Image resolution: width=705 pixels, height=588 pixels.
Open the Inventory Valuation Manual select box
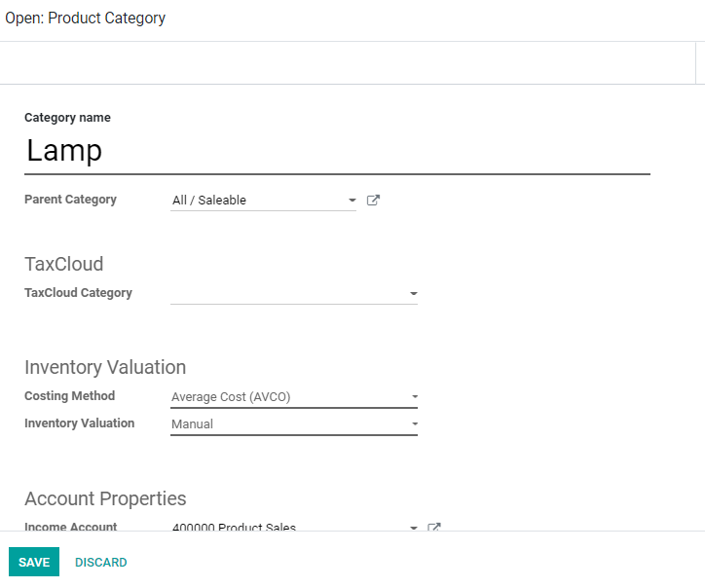(x=293, y=423)
